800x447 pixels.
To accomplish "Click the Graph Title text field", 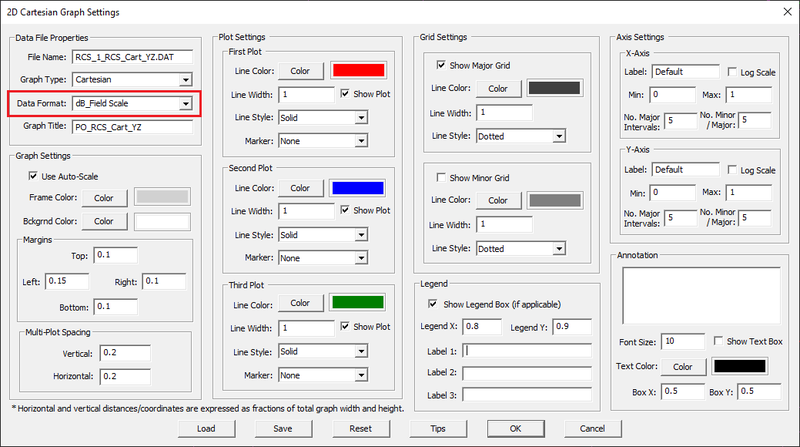I will click(x=132, y=127).
